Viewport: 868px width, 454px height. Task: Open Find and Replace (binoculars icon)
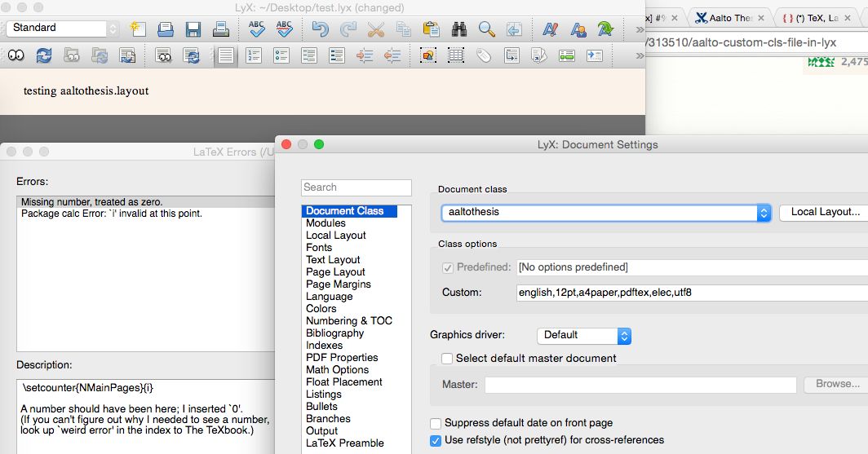point(459,29)
